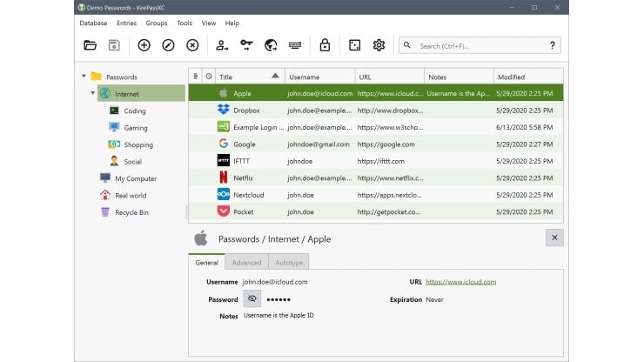Focus the Search (Ctrl+F) field
This screenshot has height=362, width=644.
tap(480, 45)
